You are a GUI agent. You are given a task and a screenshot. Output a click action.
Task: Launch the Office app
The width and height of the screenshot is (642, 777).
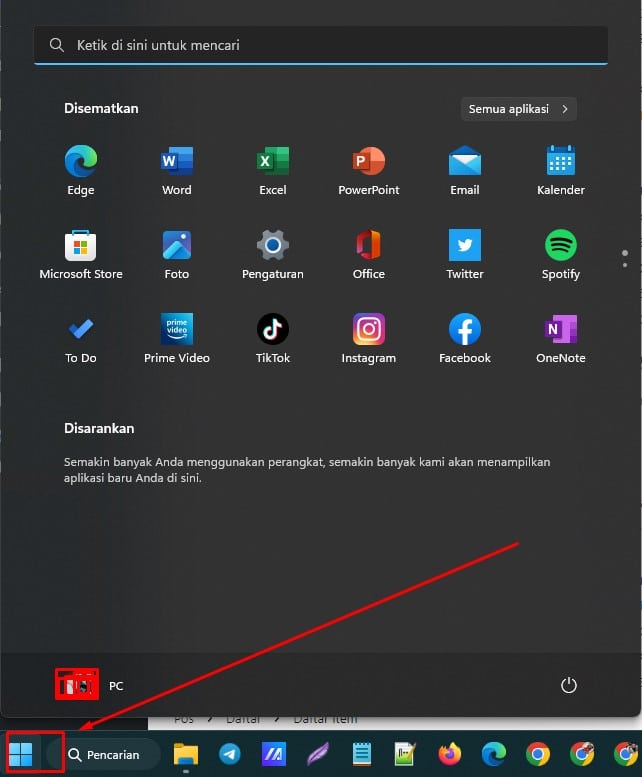(x=369, y=254)
